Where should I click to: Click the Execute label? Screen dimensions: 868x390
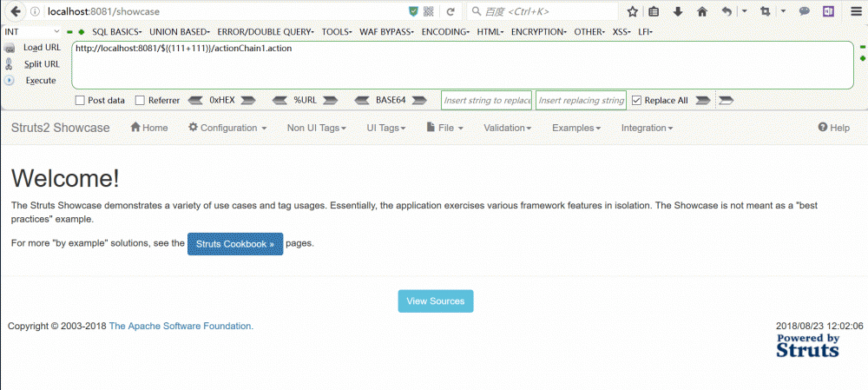click(41, 80)
